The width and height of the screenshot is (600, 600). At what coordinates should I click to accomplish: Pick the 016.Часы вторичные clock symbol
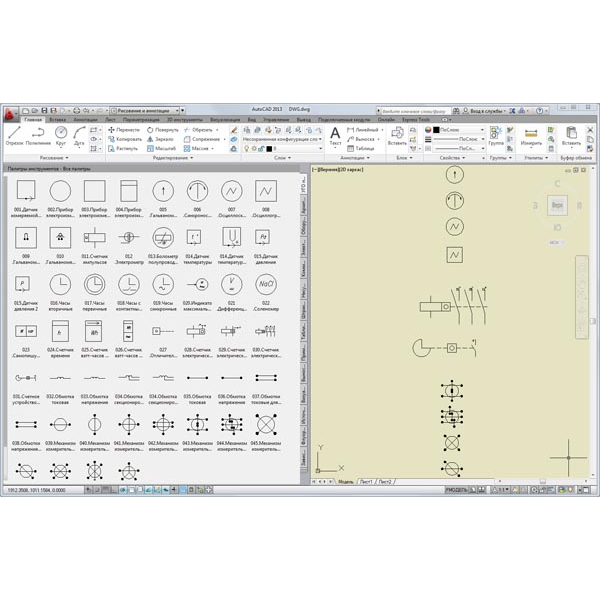pyautogui.click(x=60, y=284)
